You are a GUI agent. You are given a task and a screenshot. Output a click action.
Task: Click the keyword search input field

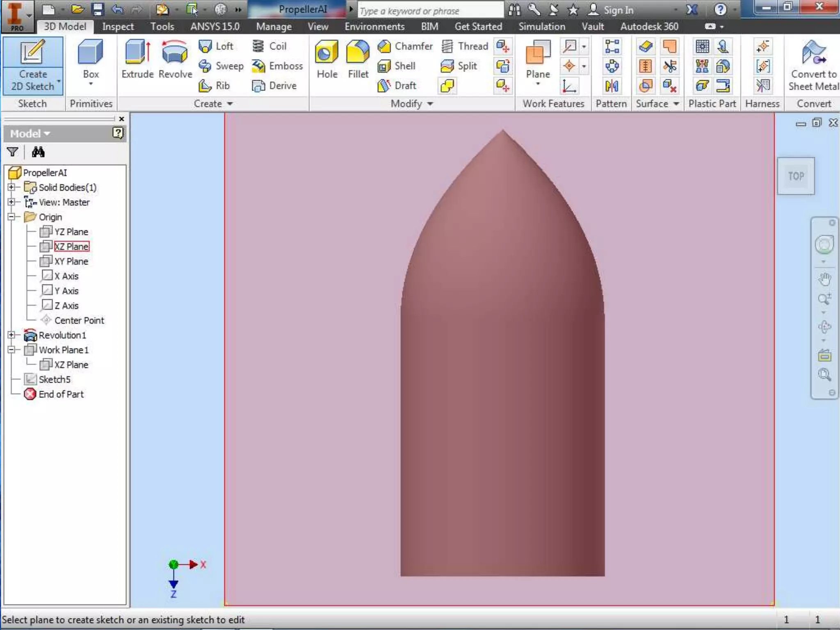[x=430, y=11]
